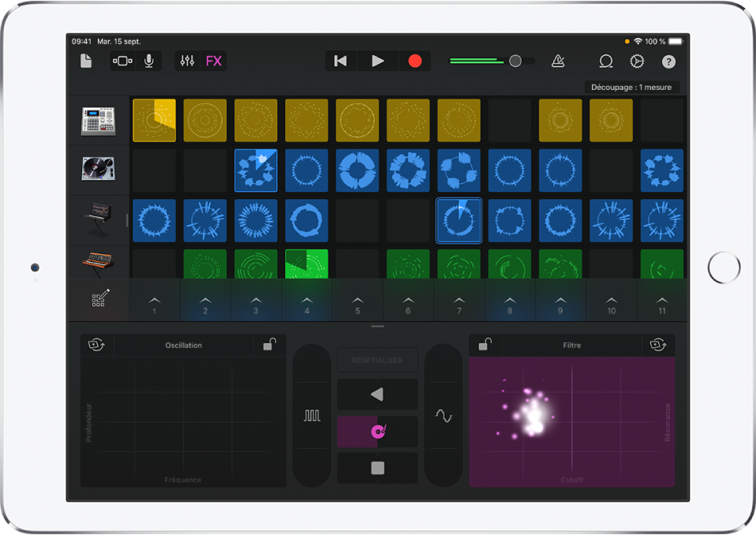756x535 pixels.
Task: Open the help question mark
Action: 668,61
